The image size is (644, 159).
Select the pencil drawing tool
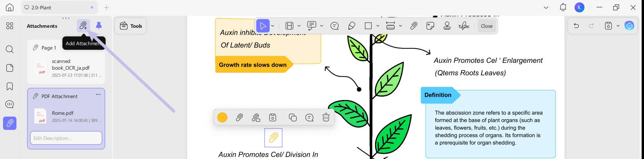click(352, 26)
